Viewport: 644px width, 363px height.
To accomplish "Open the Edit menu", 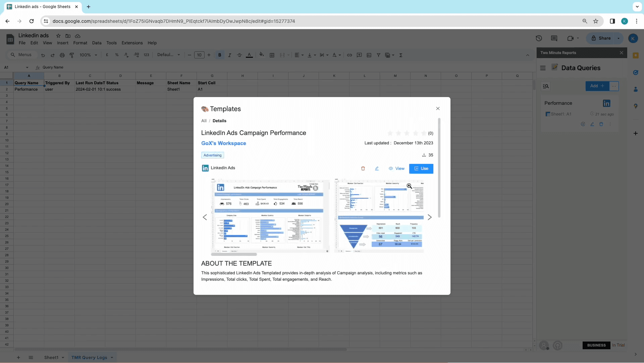I will pyautogui.click(x=34, y=43).
